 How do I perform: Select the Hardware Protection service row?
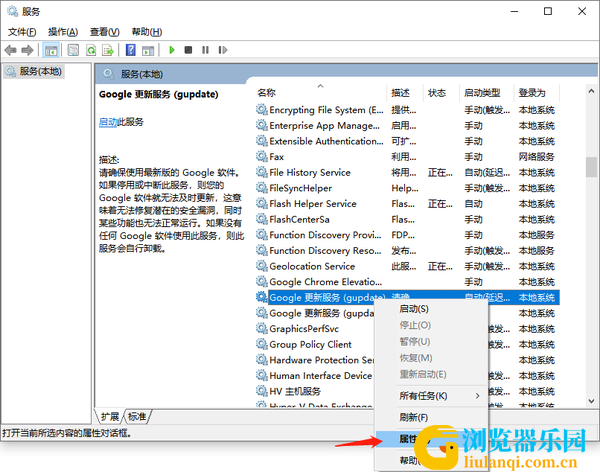point(315,360)
